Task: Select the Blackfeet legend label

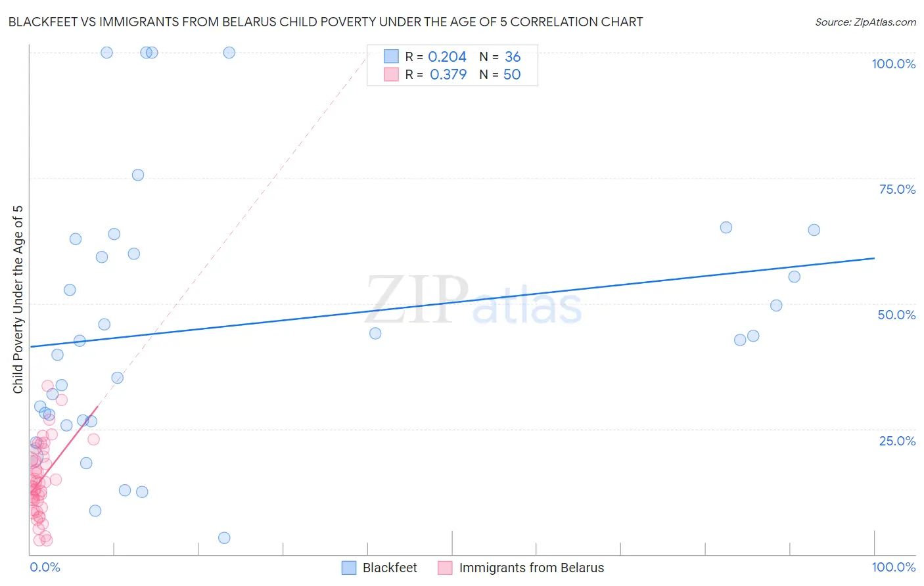Action: 390,568
